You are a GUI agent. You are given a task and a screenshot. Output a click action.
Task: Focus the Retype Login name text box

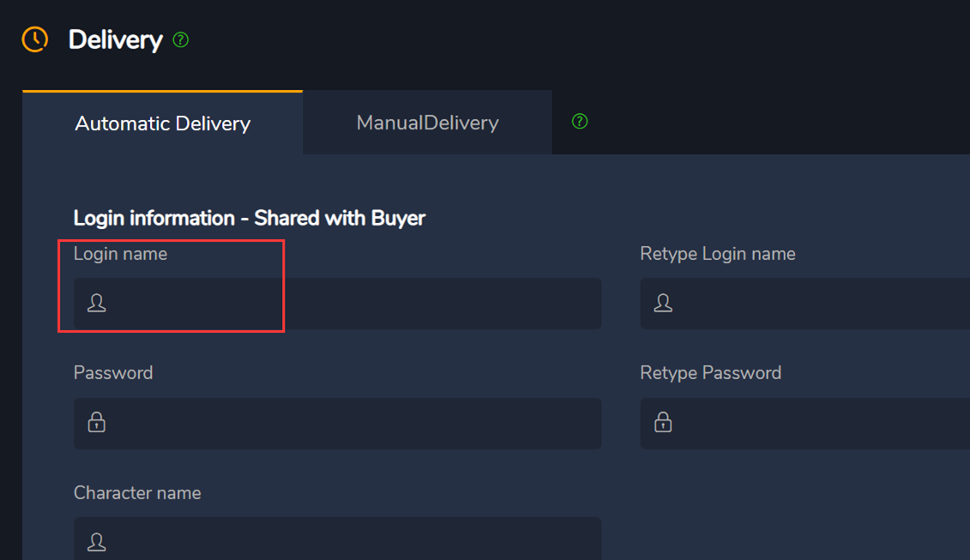(x=804, y=304)
